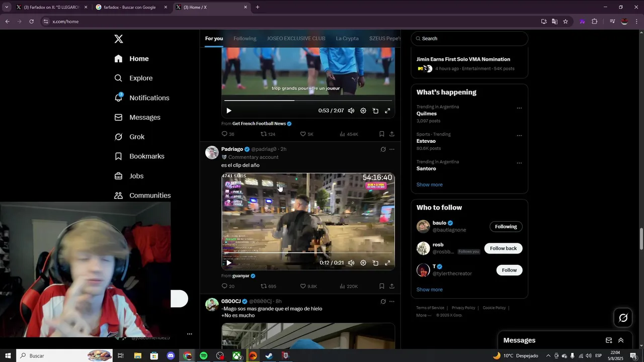Show more under Who to follow
The width and height of the screenshot is (644, 362).
pos(429,290)
